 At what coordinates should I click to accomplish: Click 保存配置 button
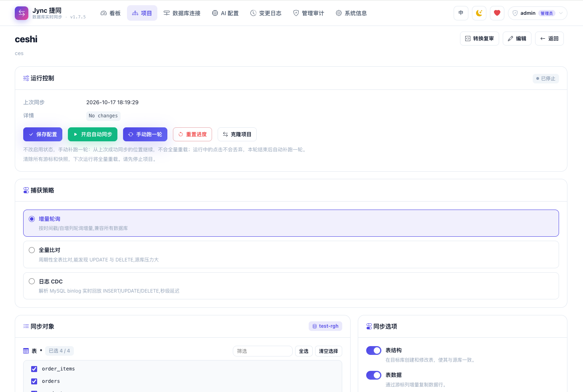(43, 135)
